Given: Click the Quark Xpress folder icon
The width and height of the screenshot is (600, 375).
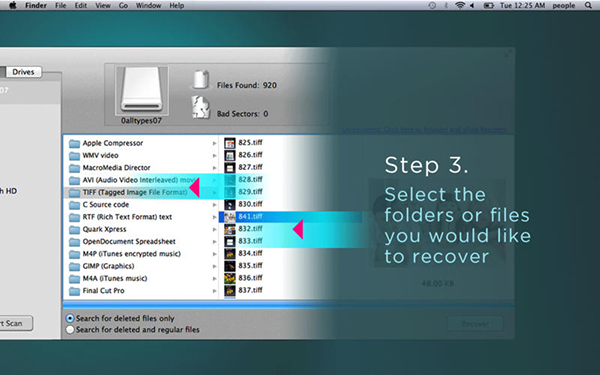Looking at the screenshot, I should pyautogui.click(x=74, y=230).
